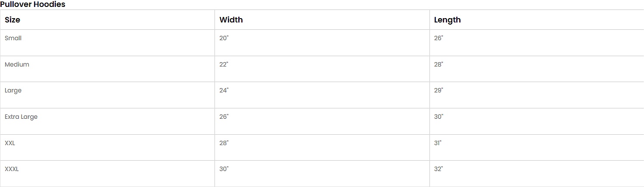
Task: Click the 24" width value for Large
Action: click(224, 90)
